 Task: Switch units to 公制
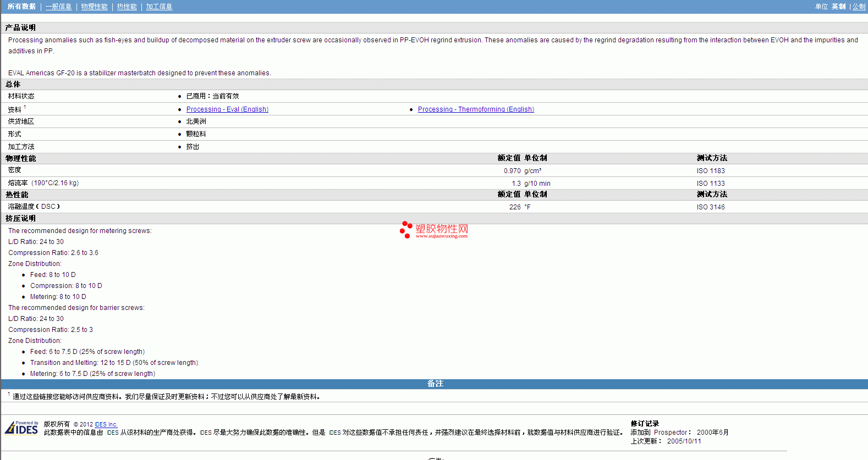click(859, 7)
